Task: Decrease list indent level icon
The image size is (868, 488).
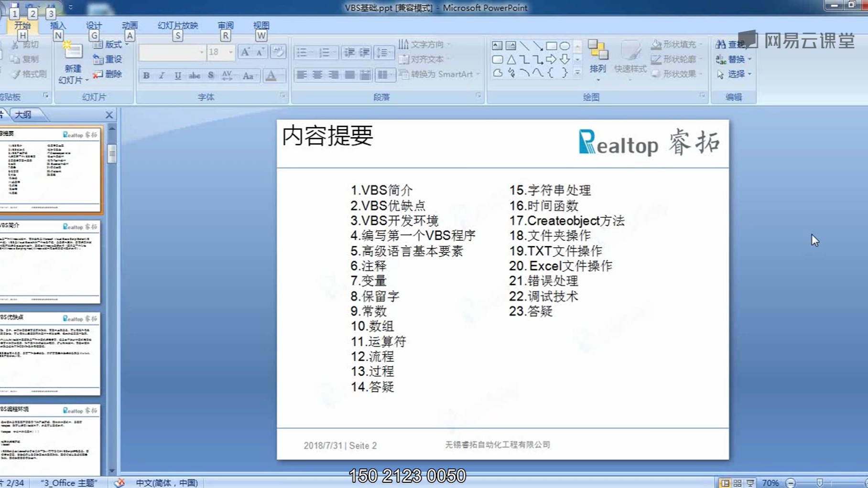Action: coord(349,52)
